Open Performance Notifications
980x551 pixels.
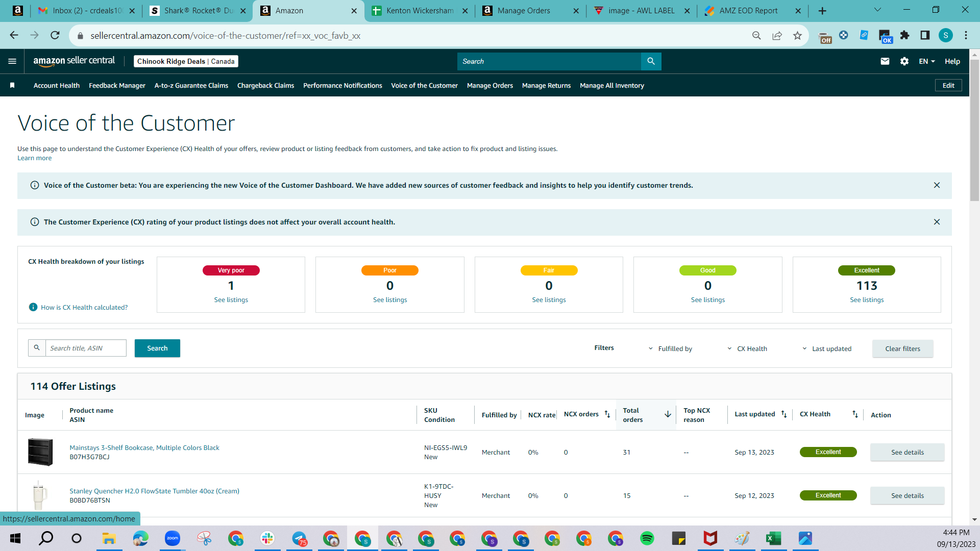[342, 85]
